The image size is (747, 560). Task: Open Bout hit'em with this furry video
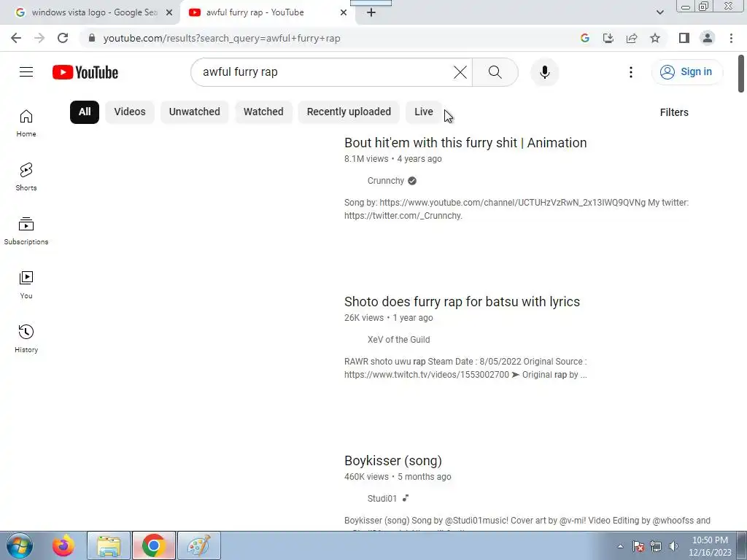(465, 143)
